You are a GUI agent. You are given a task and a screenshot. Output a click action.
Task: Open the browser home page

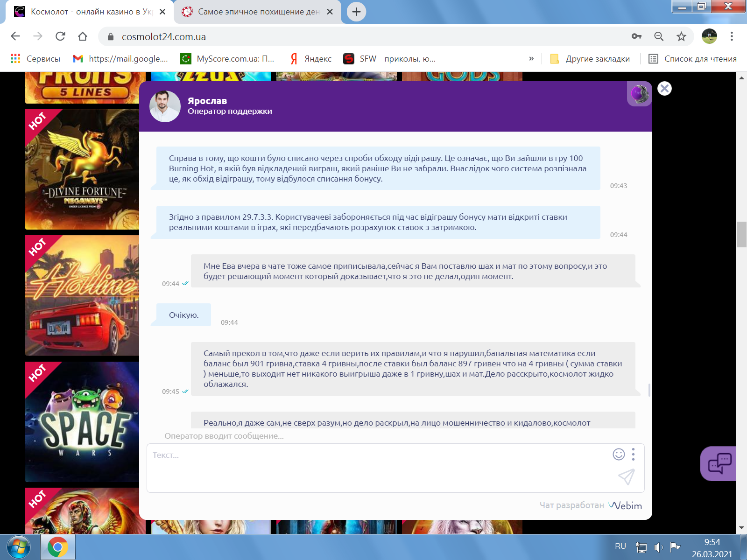pos(83,36)
